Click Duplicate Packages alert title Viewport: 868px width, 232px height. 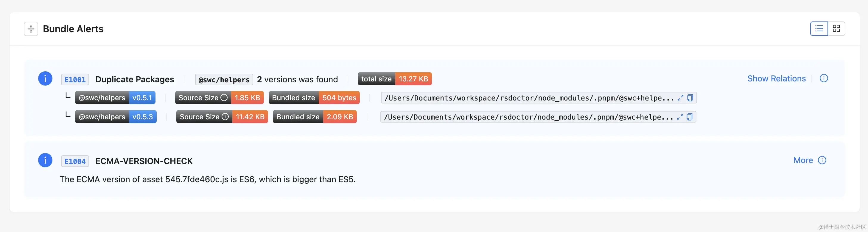click(x=134, y=79)
